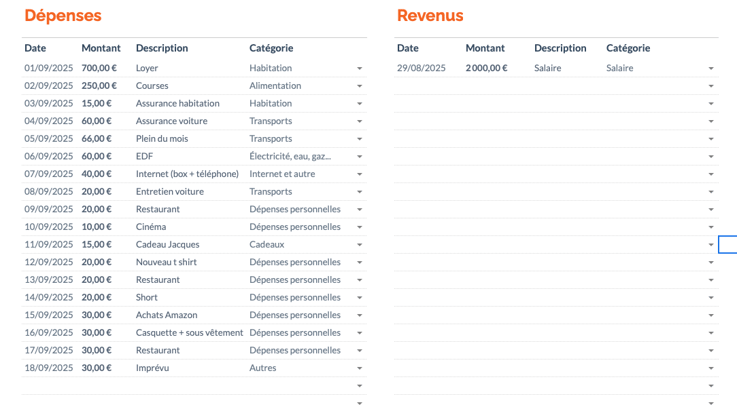Screen dimensions: 737x407
Task: Open Salaire category dropdown in Revenus
Action: (x=711, y=69)
